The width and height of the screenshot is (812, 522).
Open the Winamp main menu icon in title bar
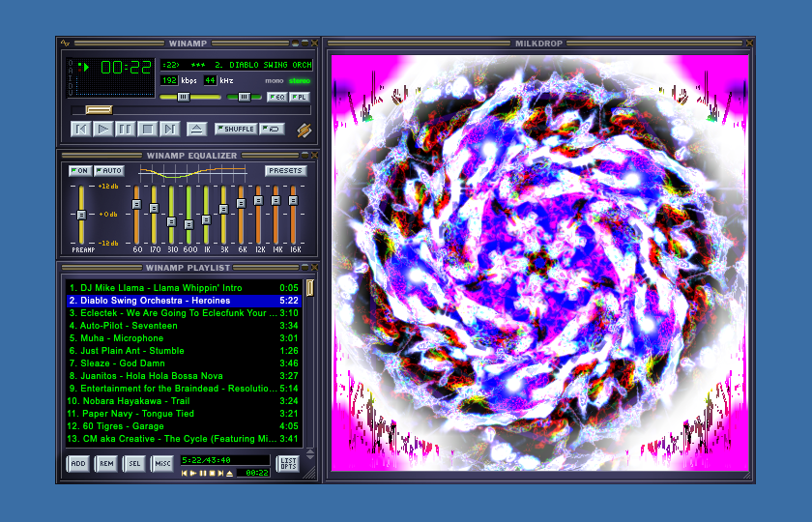pyautogui.click(x=66, y=43)
